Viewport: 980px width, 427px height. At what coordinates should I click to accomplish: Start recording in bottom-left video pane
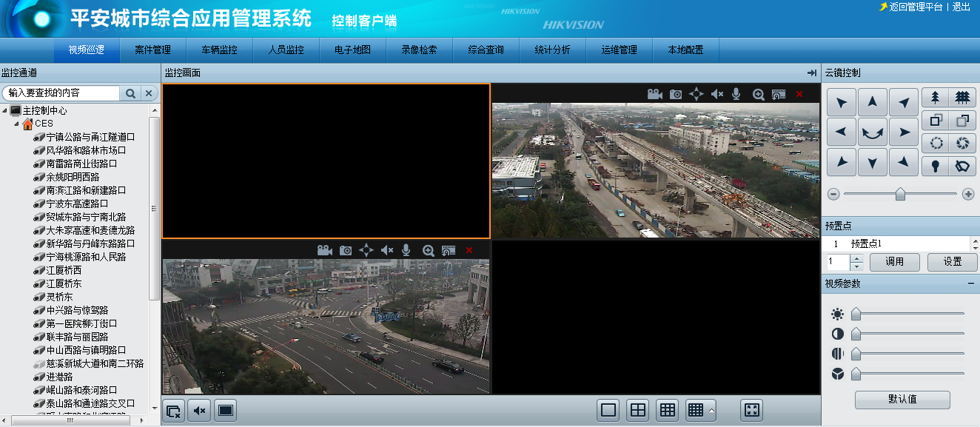pyautogui.click(x=324, y=250)
